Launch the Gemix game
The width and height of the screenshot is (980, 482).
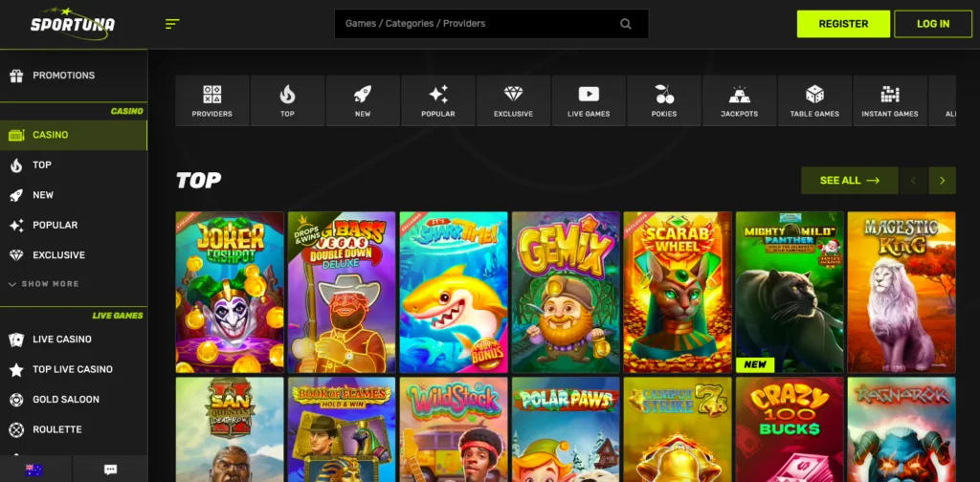click(x=566, y=293)
